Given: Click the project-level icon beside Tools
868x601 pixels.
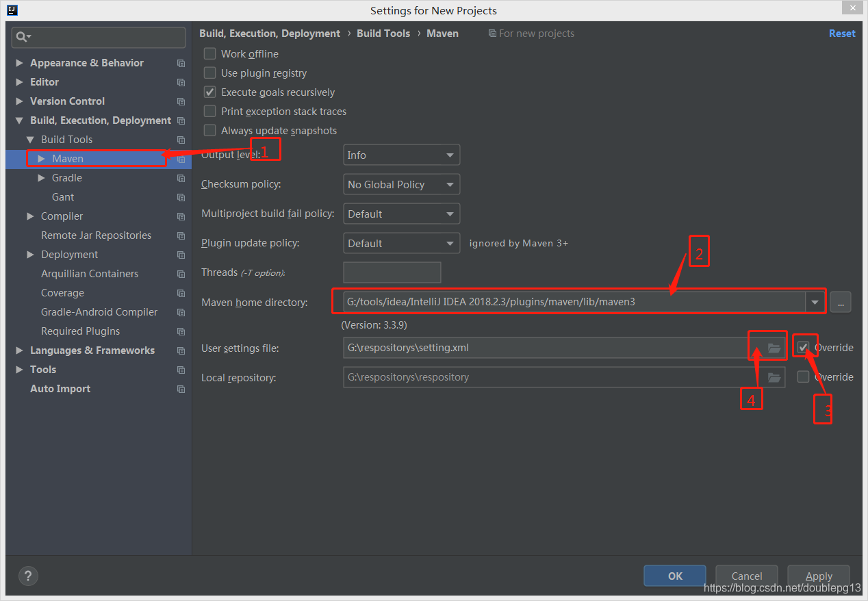Looking at the screenshot, I should (181, 370).
